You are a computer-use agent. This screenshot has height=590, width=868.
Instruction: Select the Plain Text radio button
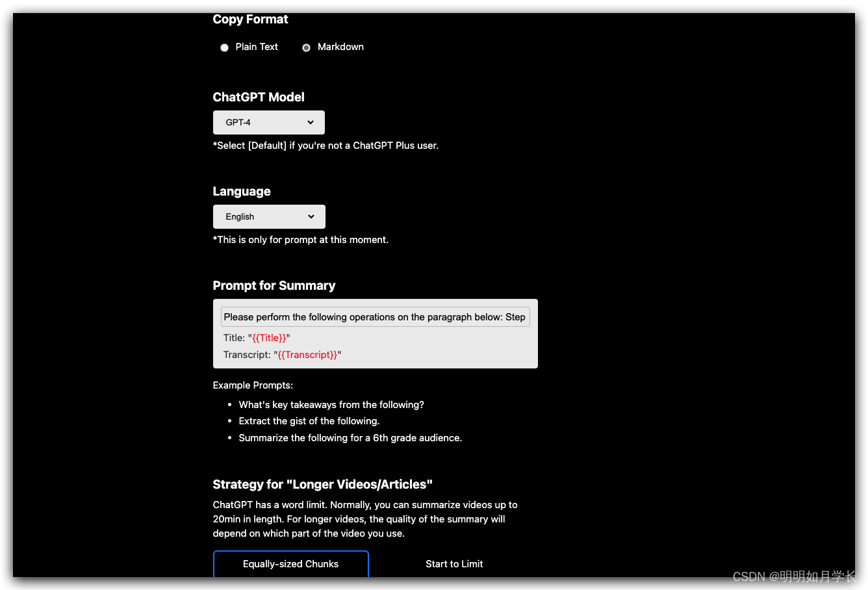point(224,47)
